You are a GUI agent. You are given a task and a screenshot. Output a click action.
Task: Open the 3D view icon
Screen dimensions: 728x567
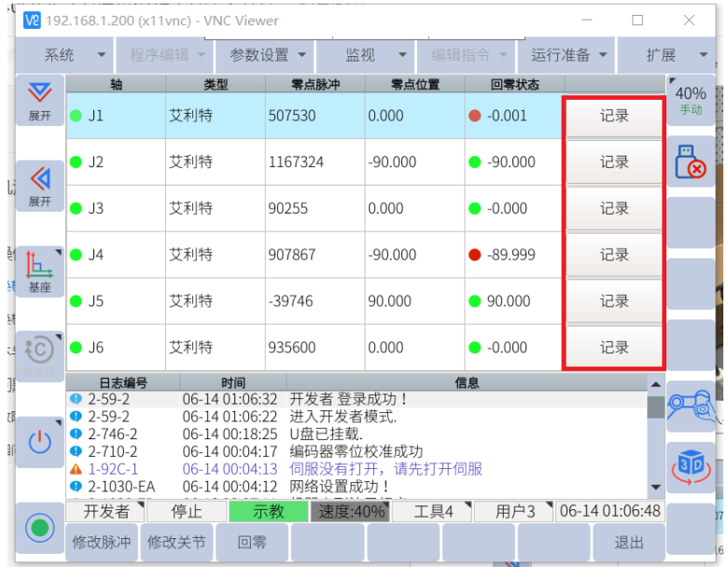point(691,467)
